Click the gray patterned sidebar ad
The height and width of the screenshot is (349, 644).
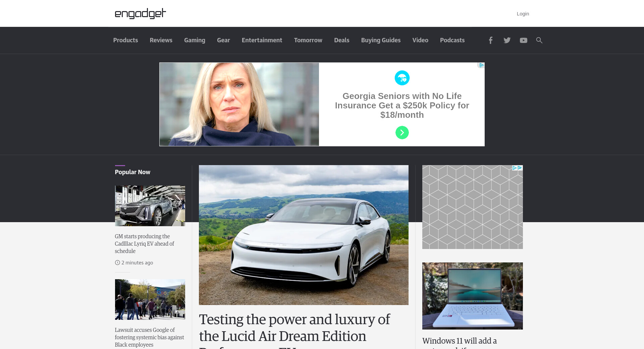[x=472, y=207]
